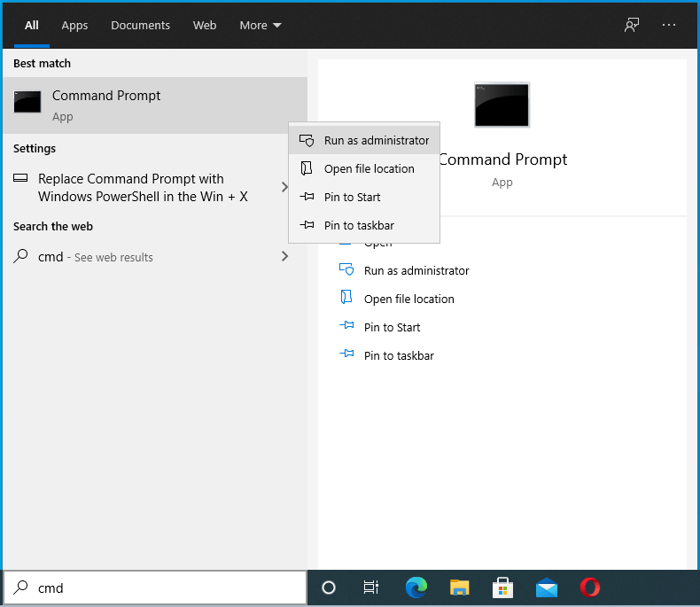The image size is (700, 607).
Task: Switch to the Apps tab
Action: 74,25
